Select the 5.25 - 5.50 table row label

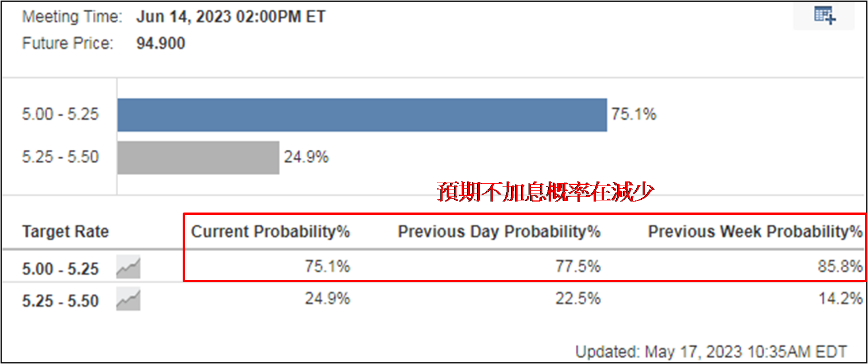(61, 301)
